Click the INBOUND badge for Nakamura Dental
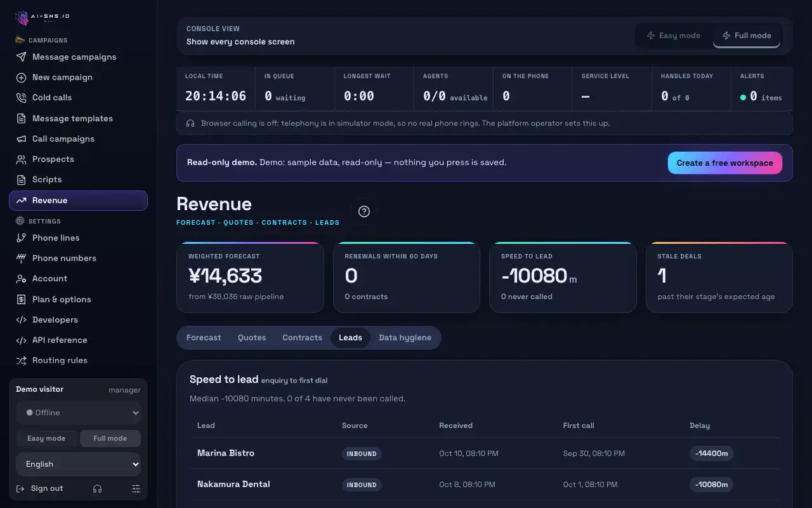The image size is (812, 508). (x=362, y=485)
